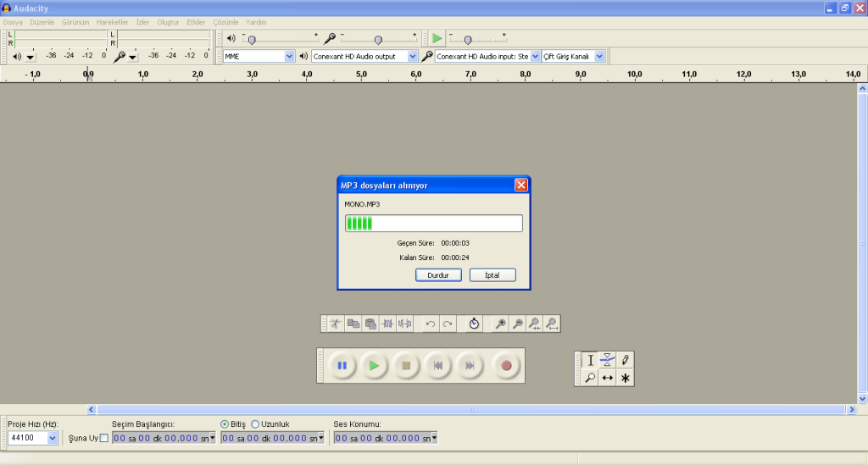Open Seçim Başlangıcı time format dropdown
Image resolution: width=868 pixels, height=465 pixels.
[212, 438]
